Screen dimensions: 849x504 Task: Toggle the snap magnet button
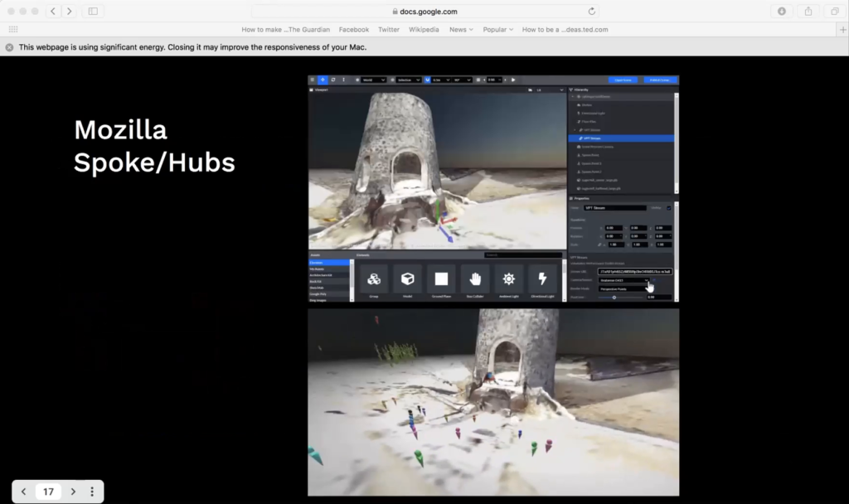point(427,80)
